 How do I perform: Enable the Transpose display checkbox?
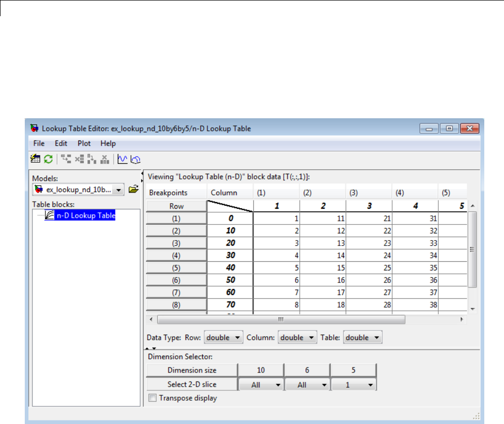[152, 398]
